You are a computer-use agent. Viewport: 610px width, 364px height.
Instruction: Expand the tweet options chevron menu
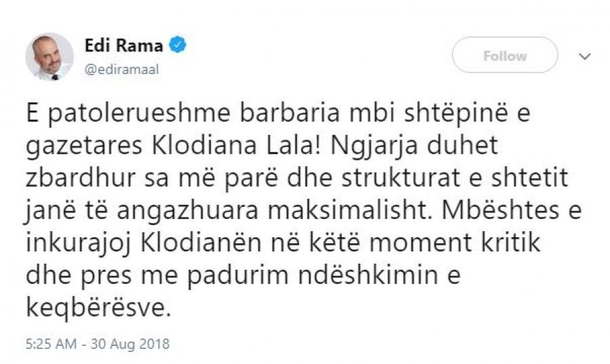point(584,57)
